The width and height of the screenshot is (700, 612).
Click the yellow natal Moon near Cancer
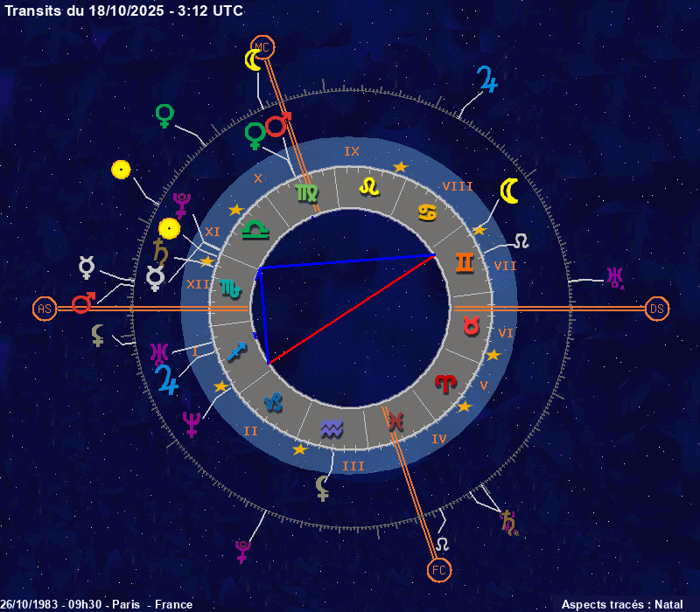click(508, 191)
